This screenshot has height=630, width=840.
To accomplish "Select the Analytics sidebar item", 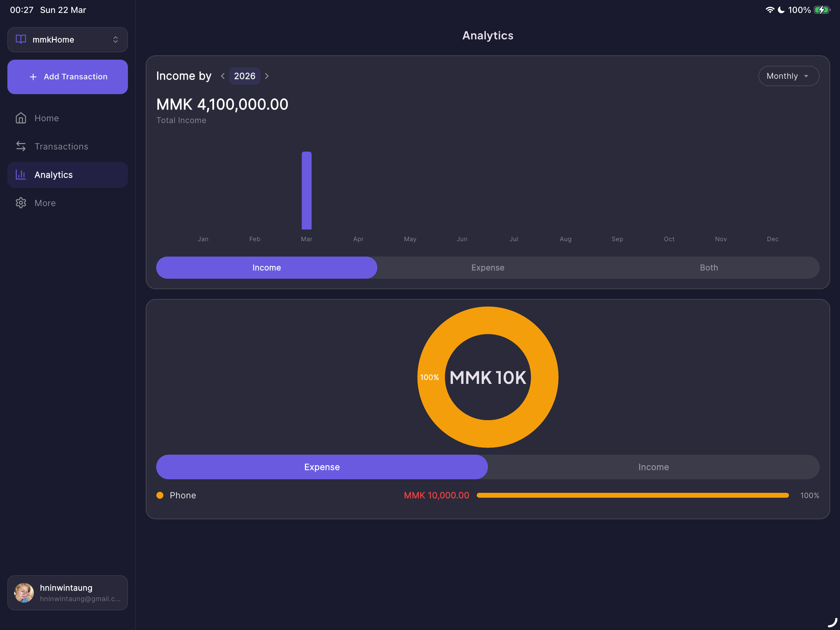I will (68, 175).
